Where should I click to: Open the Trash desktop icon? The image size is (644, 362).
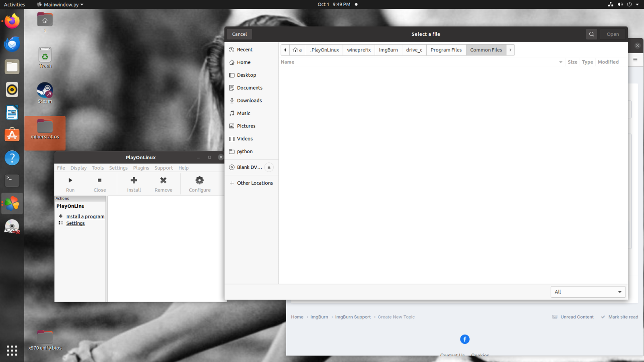coord(45,58)
